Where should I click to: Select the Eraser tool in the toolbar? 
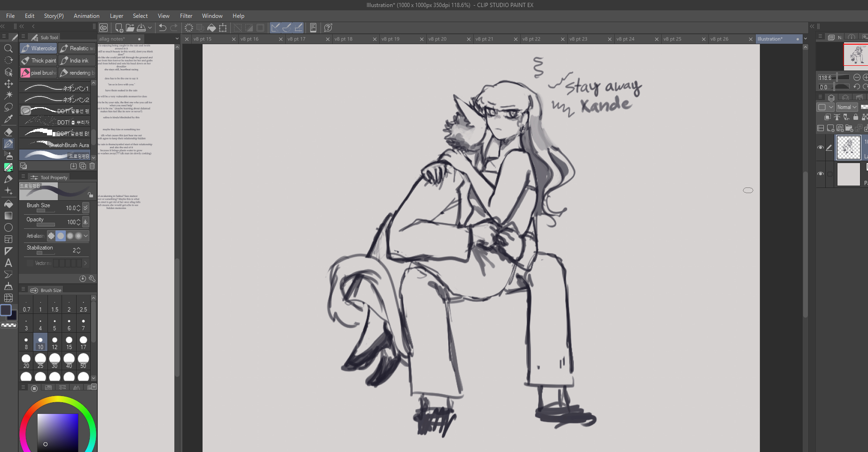tap(8, 132)
